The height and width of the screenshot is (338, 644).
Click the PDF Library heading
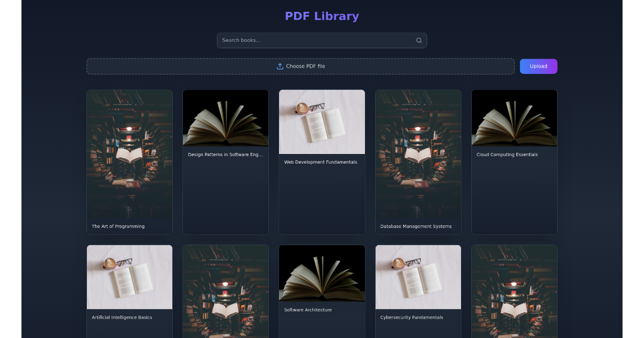click(322, 16)
